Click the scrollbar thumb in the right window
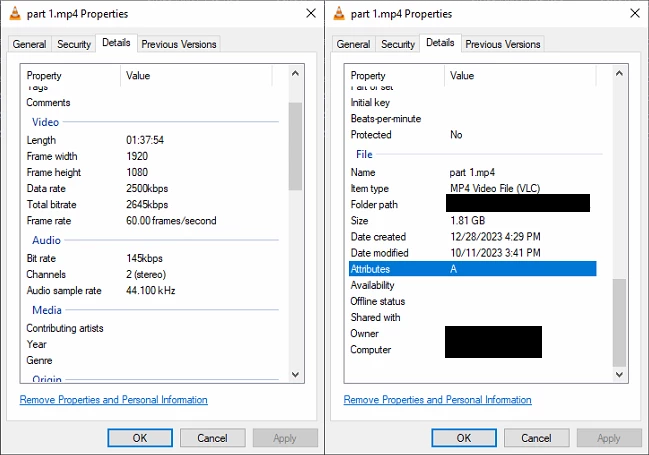The height and width of the screenshot is (455, 649). [x=619, y=323]
